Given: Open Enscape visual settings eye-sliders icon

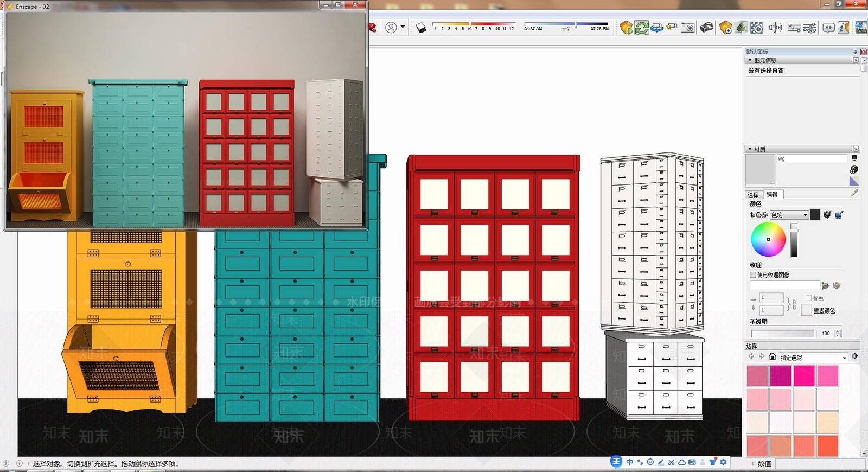Looking at the screenshot, I should click(810, 28).
